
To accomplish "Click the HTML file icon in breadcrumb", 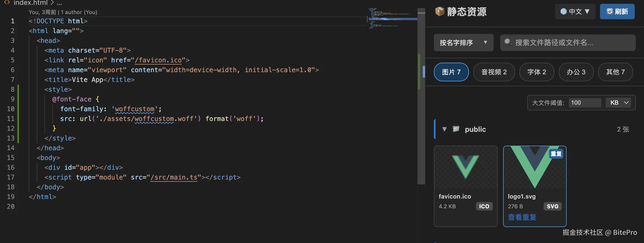I will click(x=7, y=3).
